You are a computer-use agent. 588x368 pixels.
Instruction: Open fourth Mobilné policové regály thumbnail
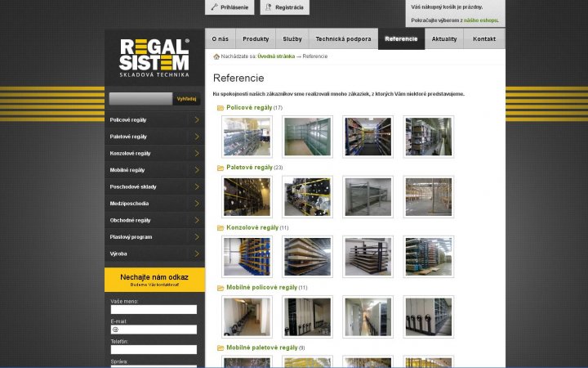pyautogui.click(x=429, y=317)
